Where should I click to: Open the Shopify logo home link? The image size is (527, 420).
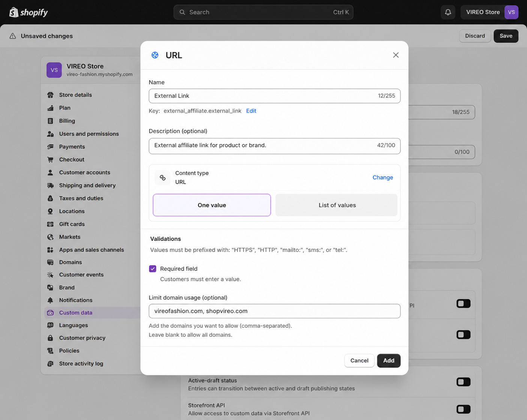click(29, 12)
